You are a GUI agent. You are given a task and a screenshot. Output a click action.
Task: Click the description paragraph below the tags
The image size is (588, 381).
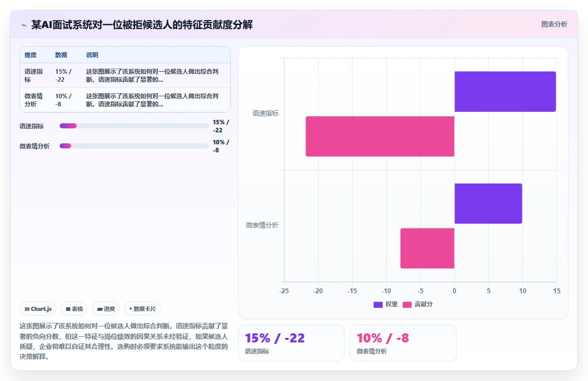coord(124,341)
